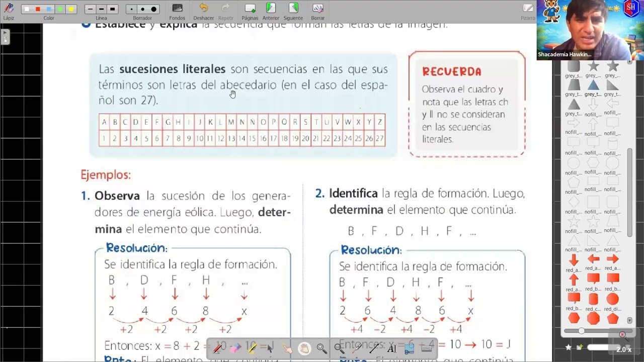Image resolution: width=644 pixels, height=362 pixels.
Task: Select the zoom out magnifier tool
Action: [x=339, y=348]
